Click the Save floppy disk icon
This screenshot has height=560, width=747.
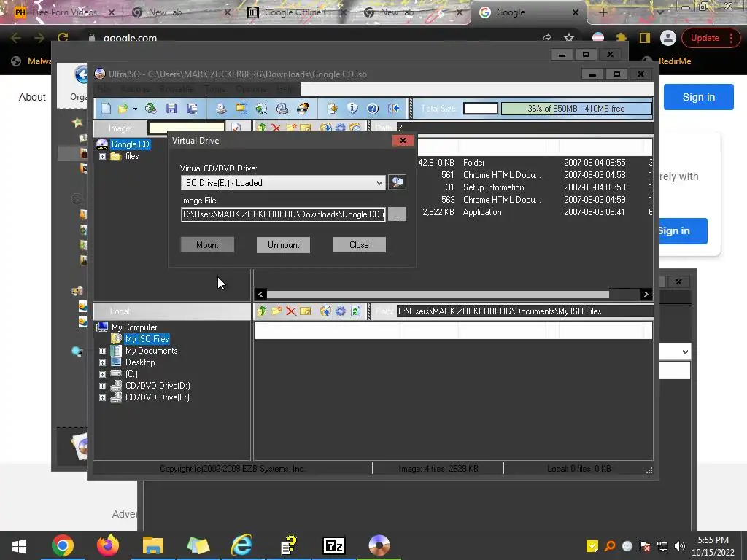click(x=171, y=109)
